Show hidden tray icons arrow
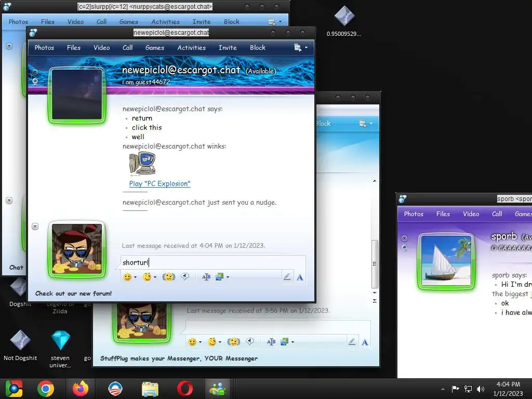Screen dimensions: 532x399 (x=443, y=389)
